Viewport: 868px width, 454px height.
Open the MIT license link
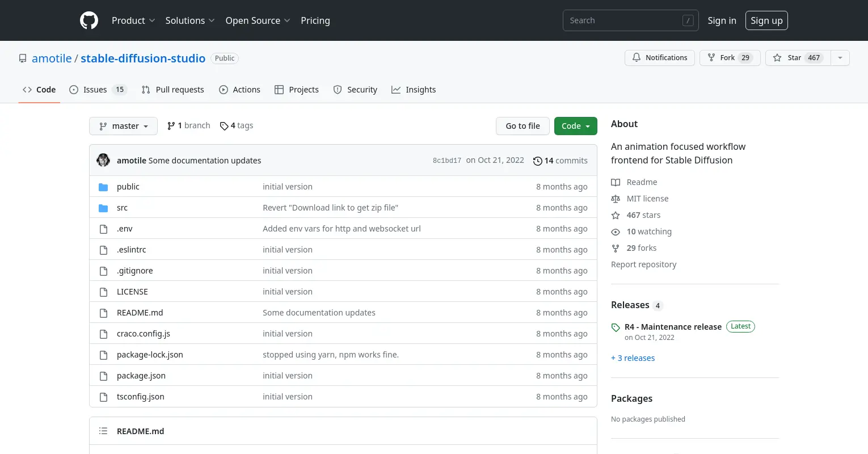[x=647, y=199]
